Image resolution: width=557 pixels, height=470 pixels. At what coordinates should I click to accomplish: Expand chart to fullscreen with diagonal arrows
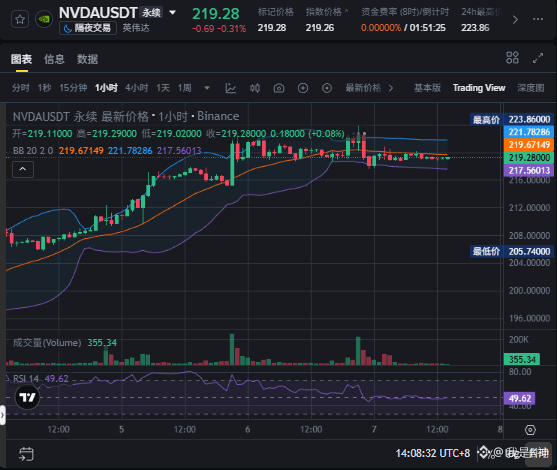click(x=538, y=58)
